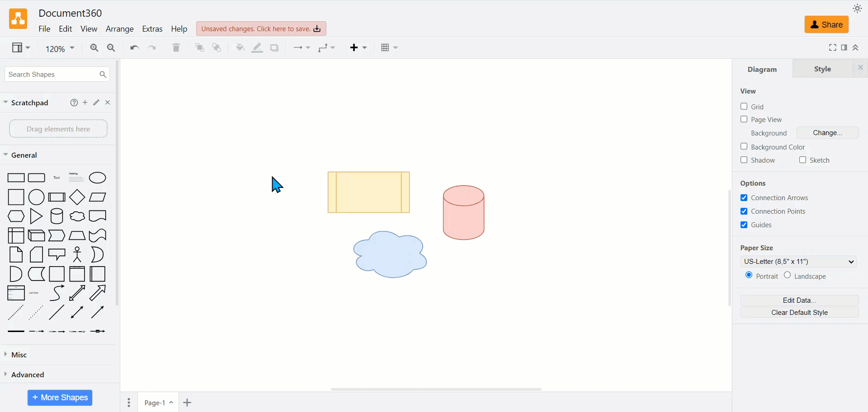
Task: Click the line color icon
Action: click(257, 48)
